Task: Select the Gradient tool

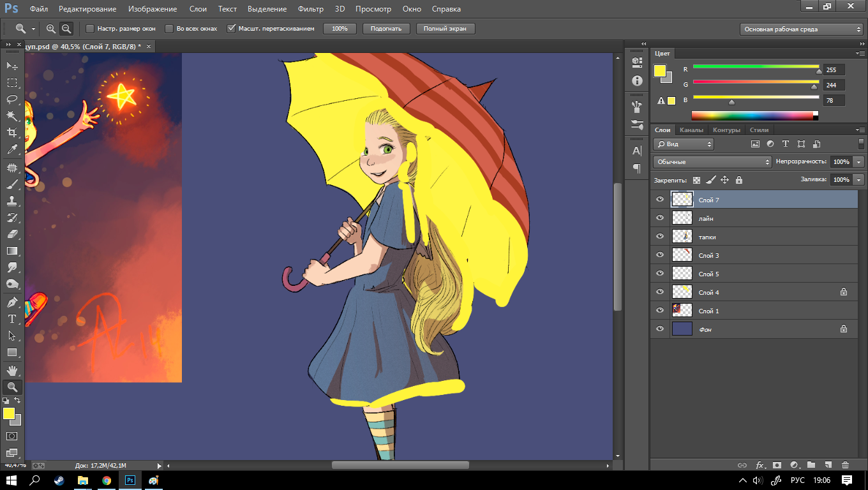Action: [12, 251]
